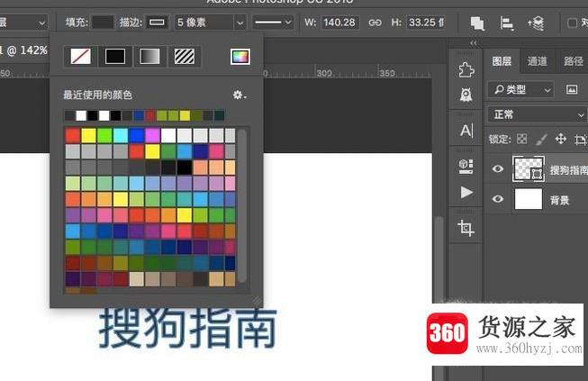Open the 3D cube panel icon
The height and width of the screenshot is (381, 588).
(466, 166)
